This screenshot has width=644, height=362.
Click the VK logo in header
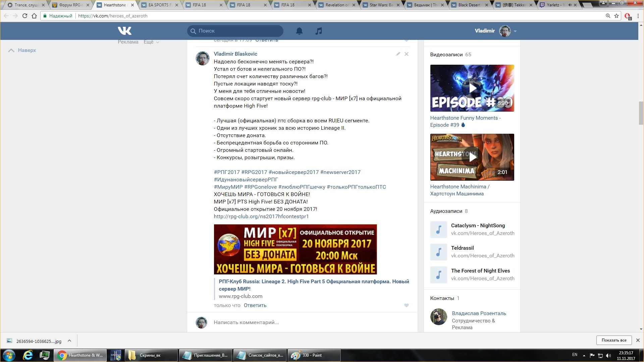click(124, 31)
